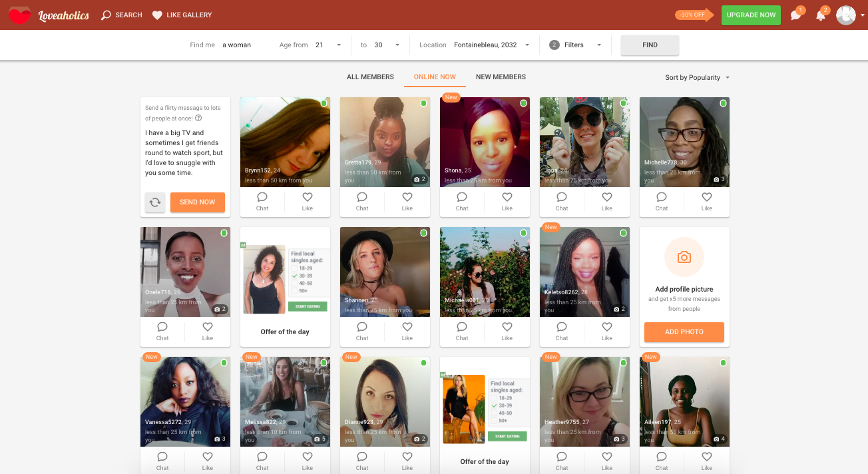This screenshot has height=474, width=868.
Task: Open Gretta179's profile photo
Action: [x=385, y=136]
